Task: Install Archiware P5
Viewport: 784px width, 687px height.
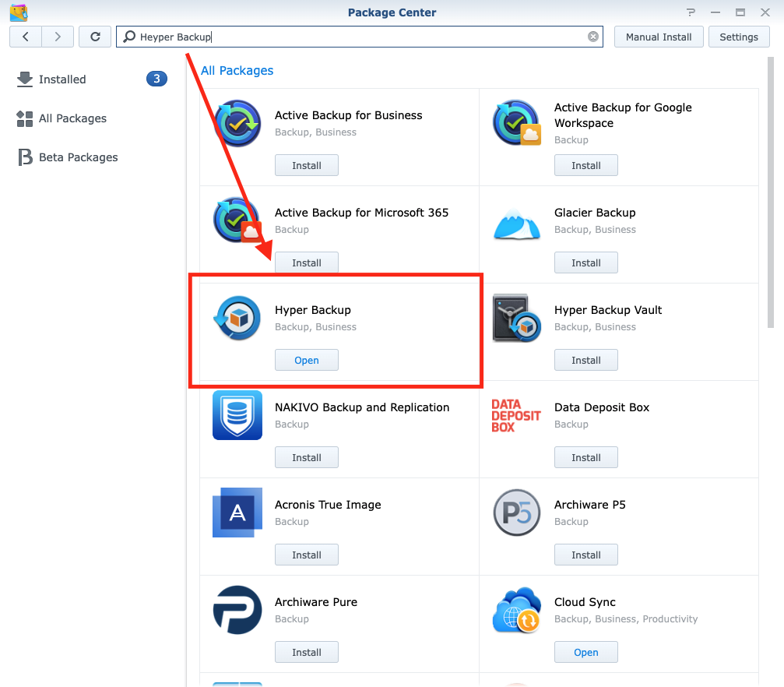Action: [586, 555]
